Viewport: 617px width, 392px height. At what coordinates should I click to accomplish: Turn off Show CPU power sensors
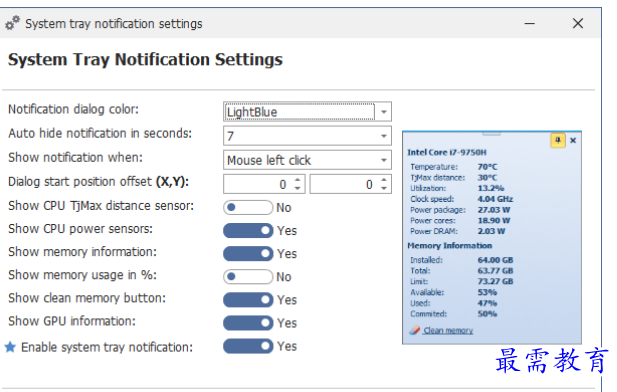(x=248, y=231)
